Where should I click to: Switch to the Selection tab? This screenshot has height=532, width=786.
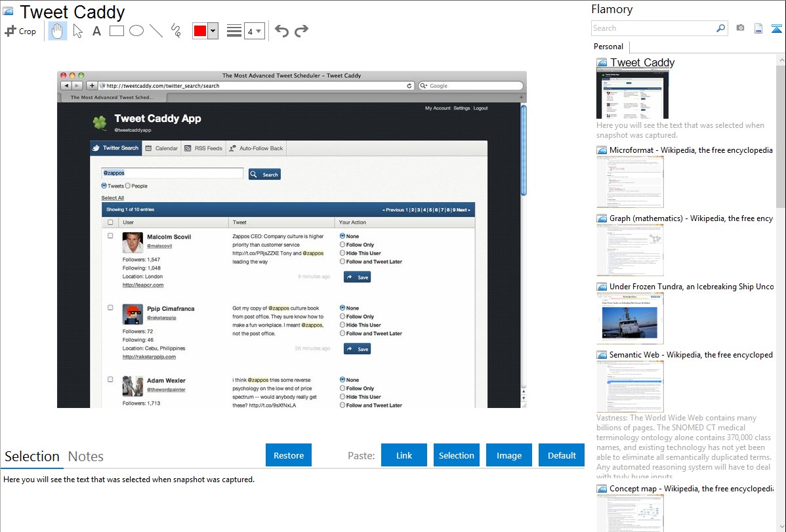[32, 457]
